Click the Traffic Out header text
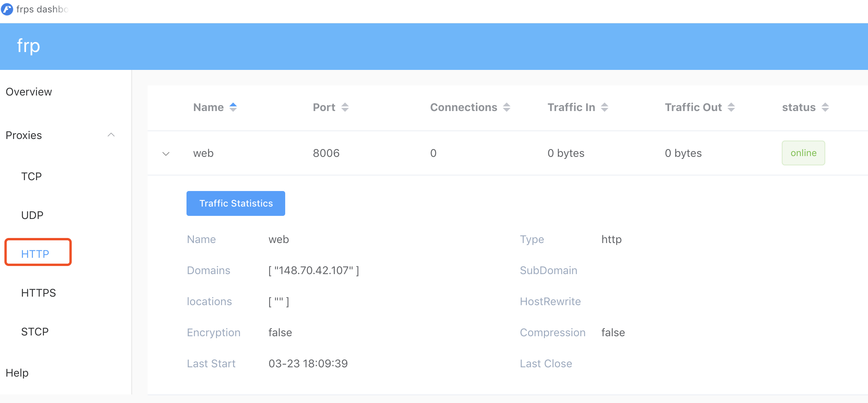This screenshot has width=868, height=403. (693, 107)
